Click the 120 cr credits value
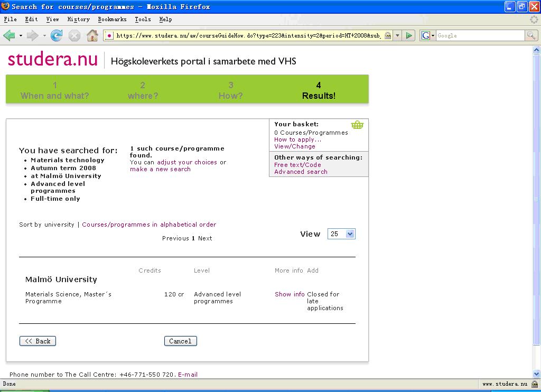The height and width of the screenshot is (392, 541). point(174,294)
